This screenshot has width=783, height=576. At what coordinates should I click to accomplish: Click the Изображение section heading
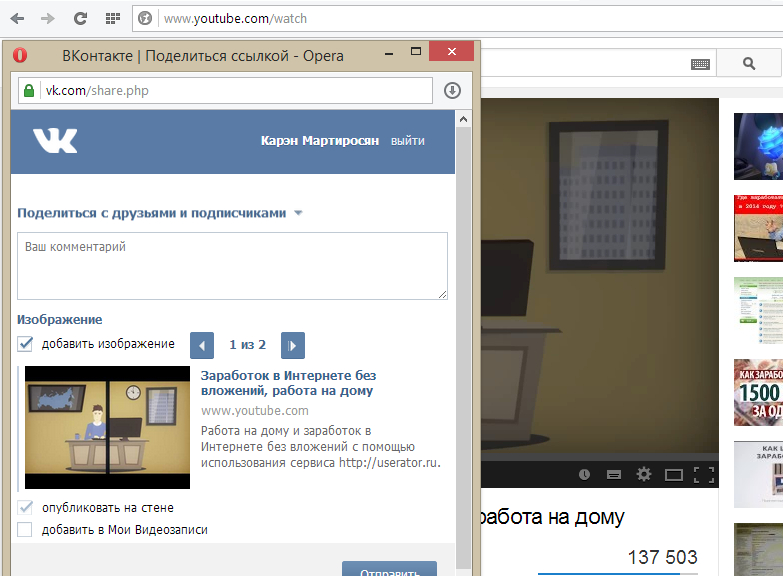[59, 320]
